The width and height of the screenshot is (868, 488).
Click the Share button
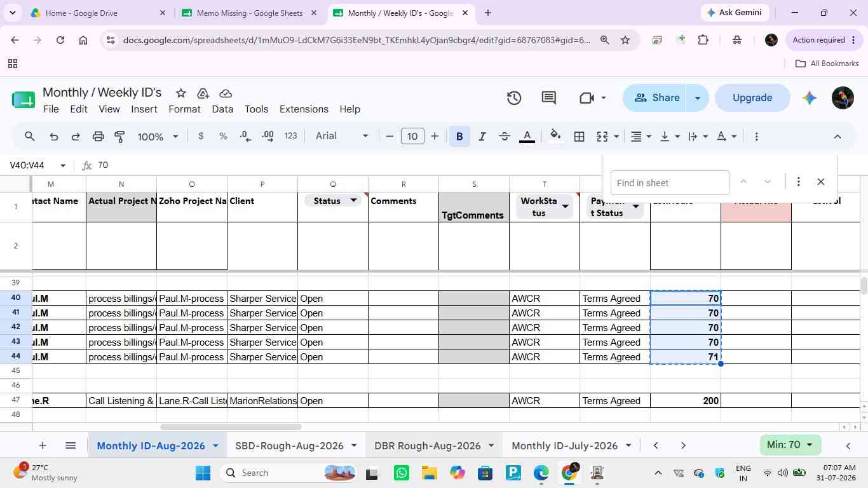click(656, 98)
